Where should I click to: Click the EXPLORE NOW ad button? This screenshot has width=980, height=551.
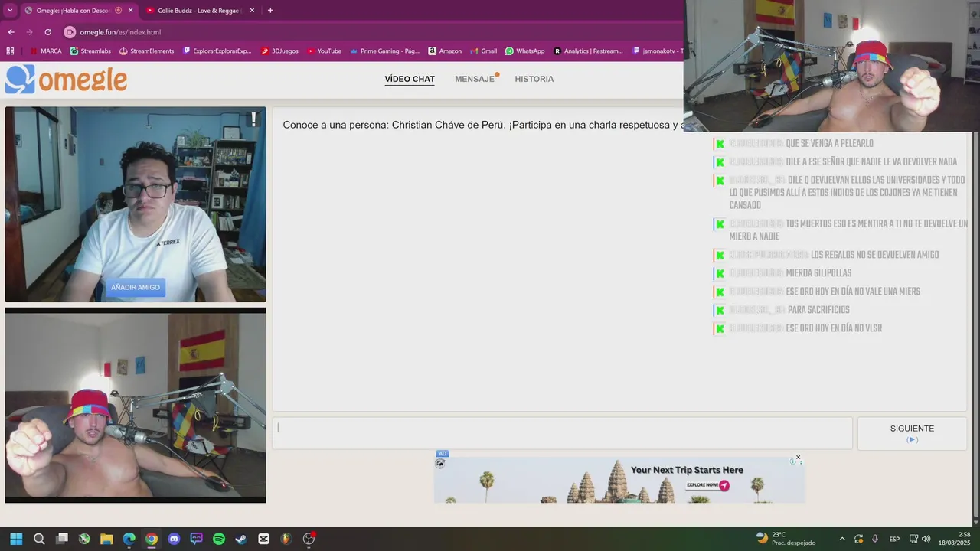pyautogui.click(x=707, y=485)
